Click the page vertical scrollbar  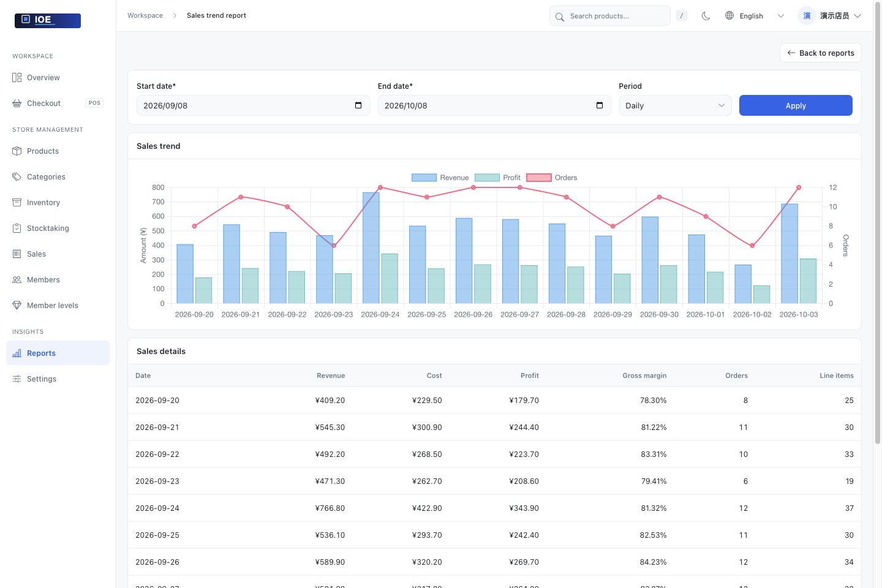click(x=878, y=224)
